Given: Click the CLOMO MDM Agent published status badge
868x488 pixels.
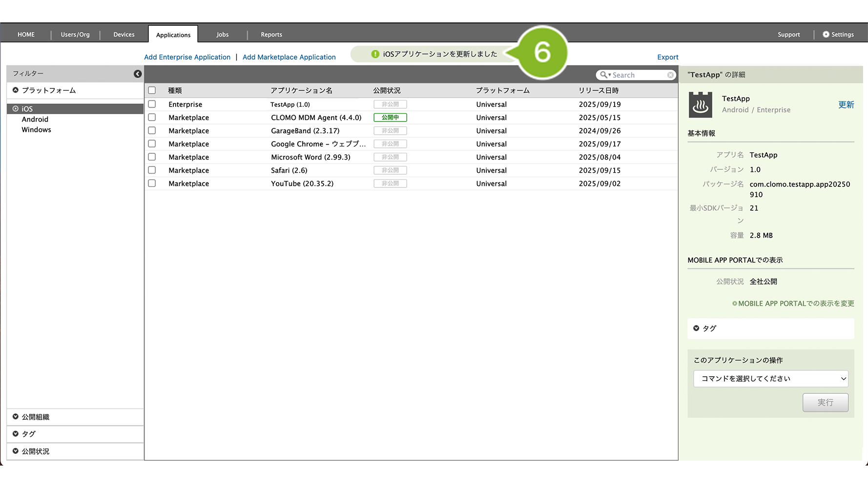Looking at the screenshot, I should pos(390,118).
